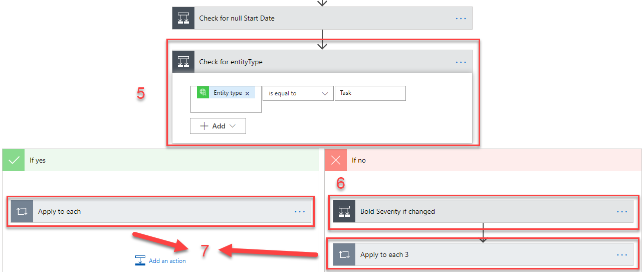This screenshot has width=644, height=272.
Task: Click the red X icon for If no
Action: pos(336,160)
